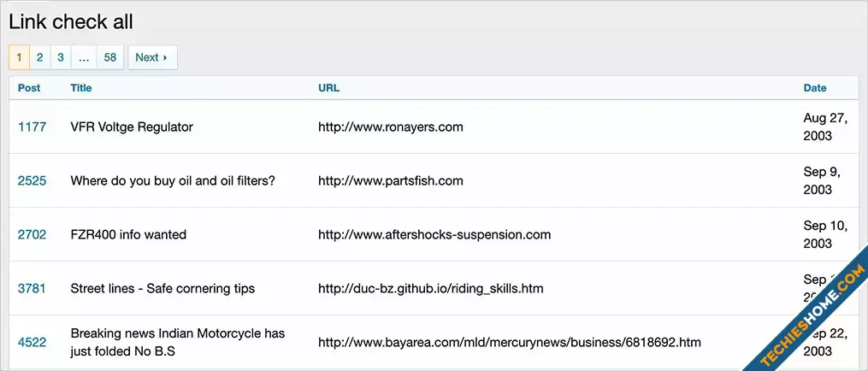This screenshot has width=868, height=371.
Task: Select the date Sep 9, 2003
Action: pyautogui.click(x=822, y=180)
